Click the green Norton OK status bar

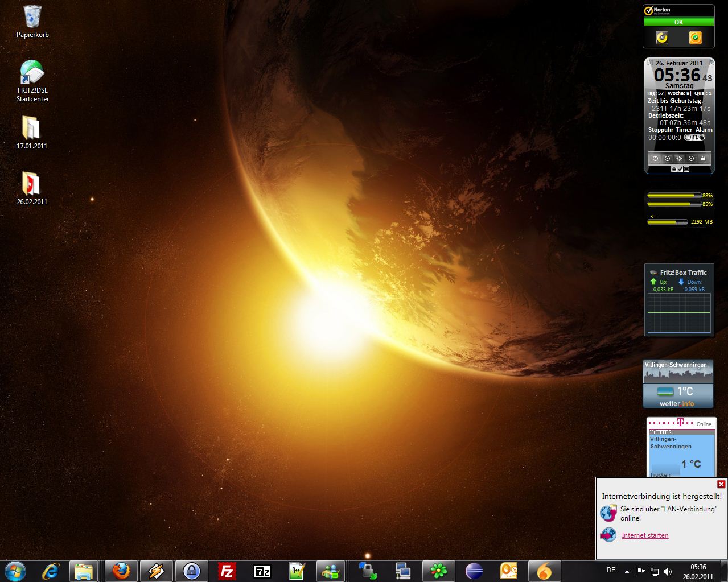pos(678,22)
